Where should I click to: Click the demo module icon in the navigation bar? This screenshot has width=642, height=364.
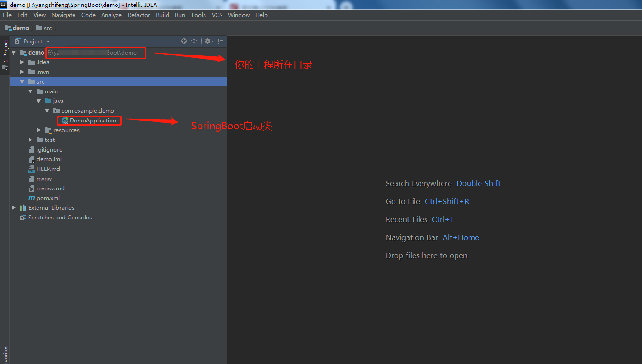click(8, 28)
